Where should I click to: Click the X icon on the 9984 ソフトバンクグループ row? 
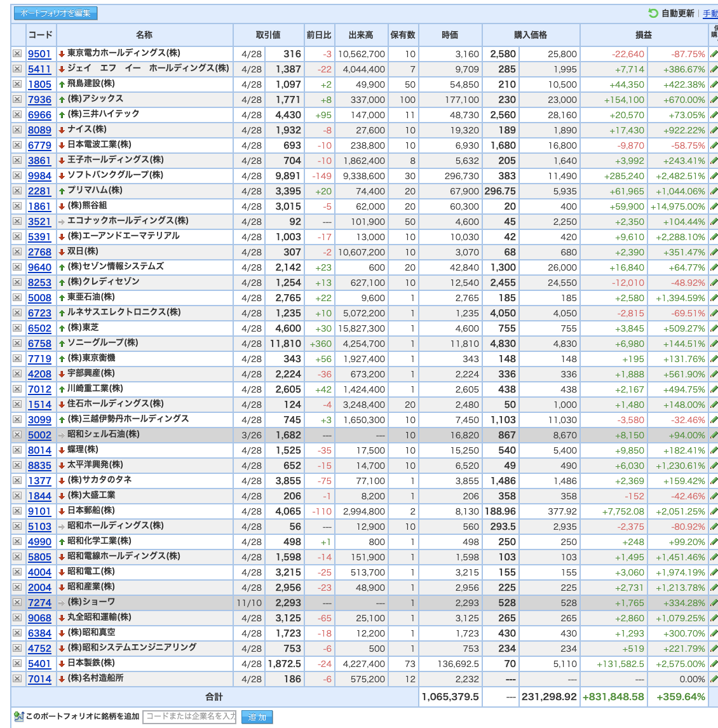pos(17,175)
